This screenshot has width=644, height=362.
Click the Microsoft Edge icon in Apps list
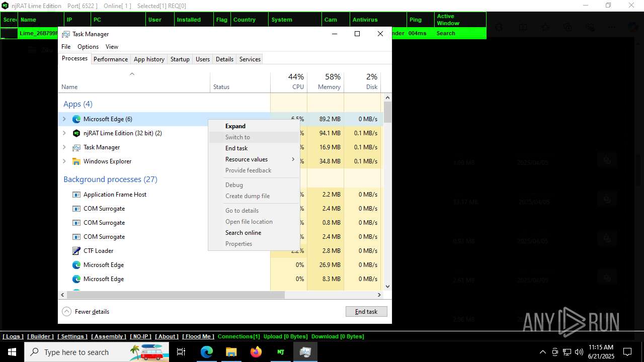pos(76,119)
